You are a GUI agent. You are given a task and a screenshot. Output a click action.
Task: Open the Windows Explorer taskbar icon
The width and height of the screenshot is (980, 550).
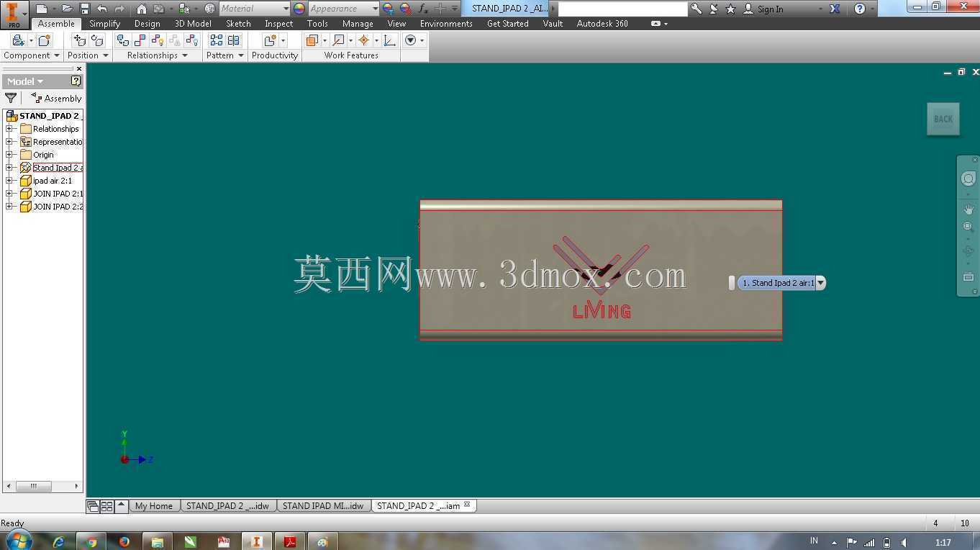pyautogui.click(x=158, y=542)
